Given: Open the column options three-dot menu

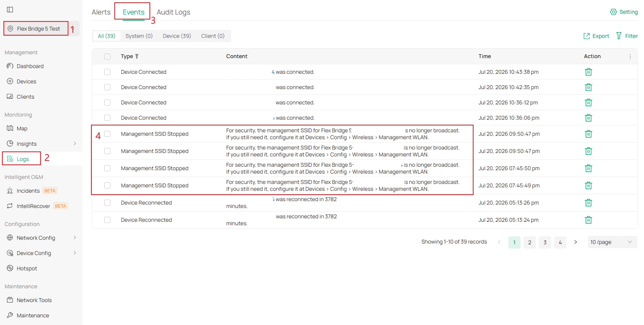Looking at the screenshot, I should click(x=630, y=57).
